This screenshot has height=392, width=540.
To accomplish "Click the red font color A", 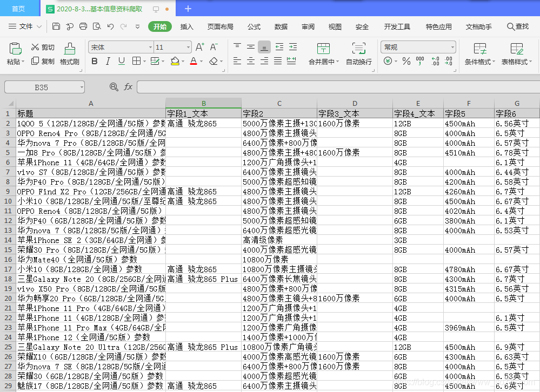I will coord(194,61).
